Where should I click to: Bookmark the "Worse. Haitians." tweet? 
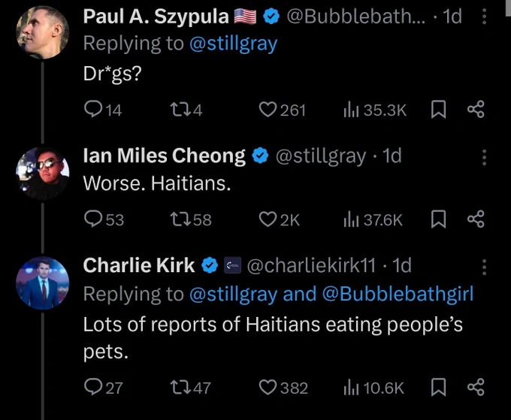point(438,219)
